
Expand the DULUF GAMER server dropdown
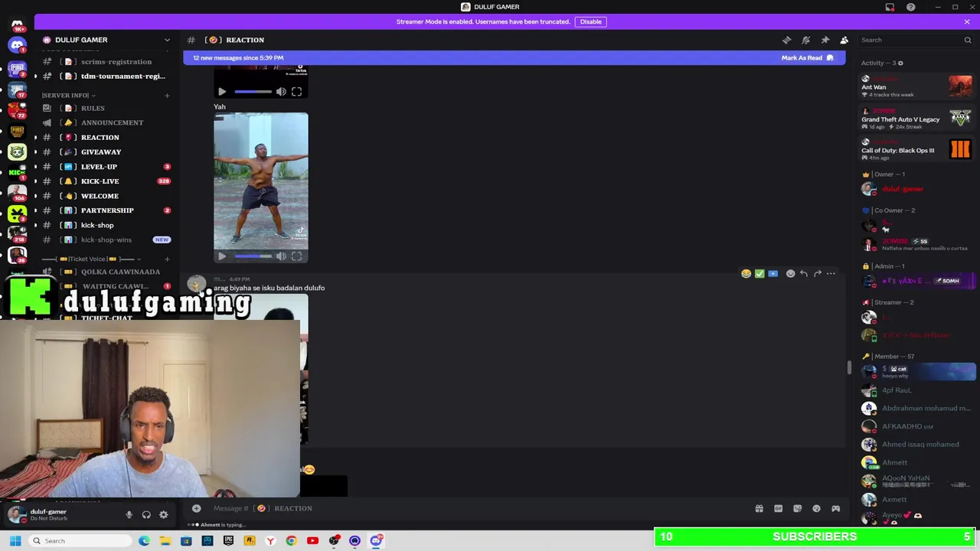coord(167,40)
